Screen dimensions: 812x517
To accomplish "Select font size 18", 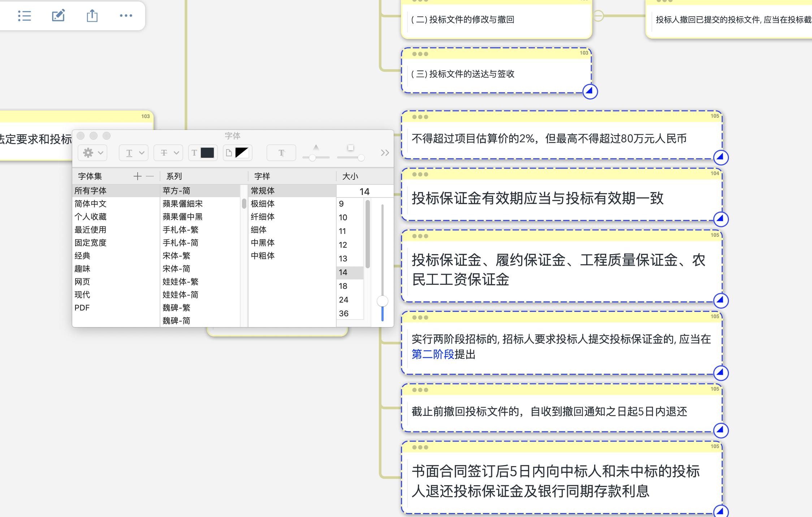I will [350, 286].
